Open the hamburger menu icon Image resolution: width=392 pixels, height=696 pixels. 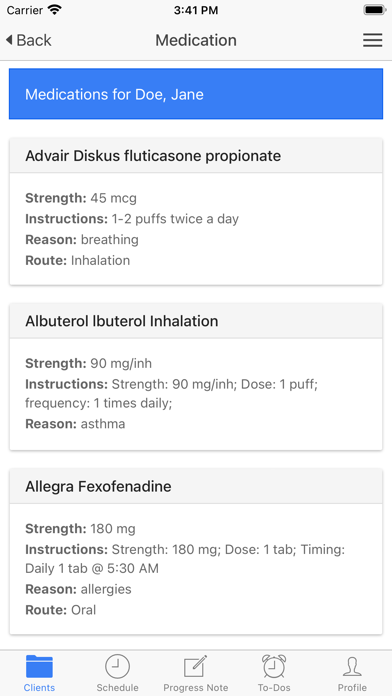coord(372,40)
